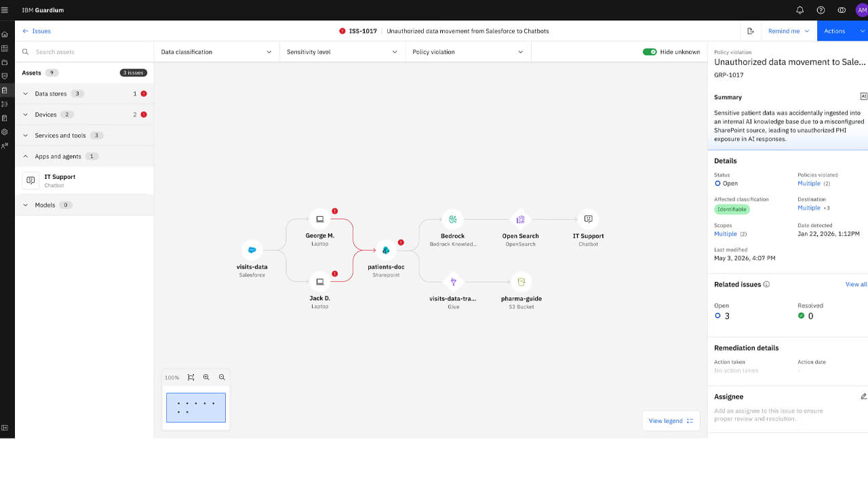This screenshot has height=488, width=868.
Task: Click the red alert badge on patients-doc
Action: tap(401, 242)
